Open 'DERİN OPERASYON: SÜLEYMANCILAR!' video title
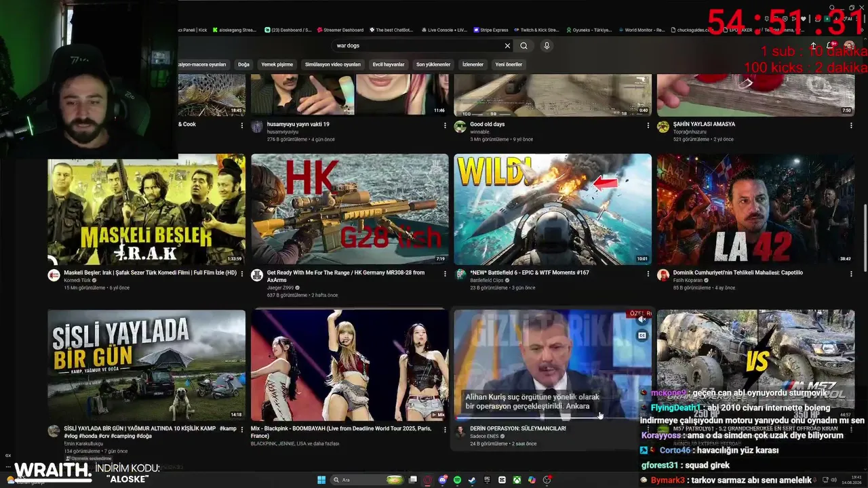868x488 pixels. click(518, 428)
